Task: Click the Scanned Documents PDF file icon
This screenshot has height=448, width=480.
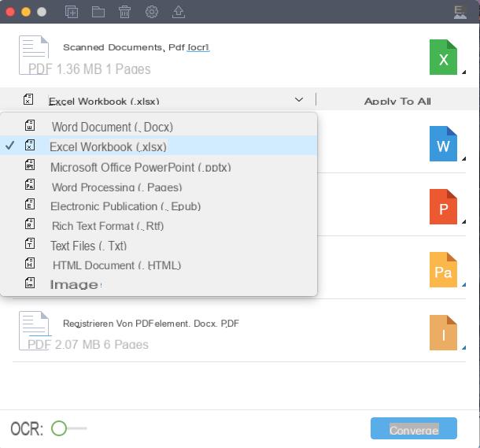Action: pos(34,55)
